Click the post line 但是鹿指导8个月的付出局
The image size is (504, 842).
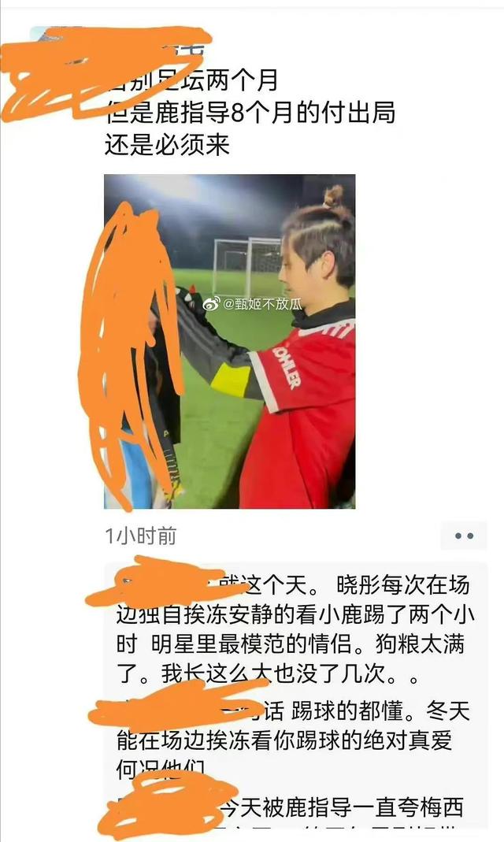pyautogui.click(x=250, y=113)
